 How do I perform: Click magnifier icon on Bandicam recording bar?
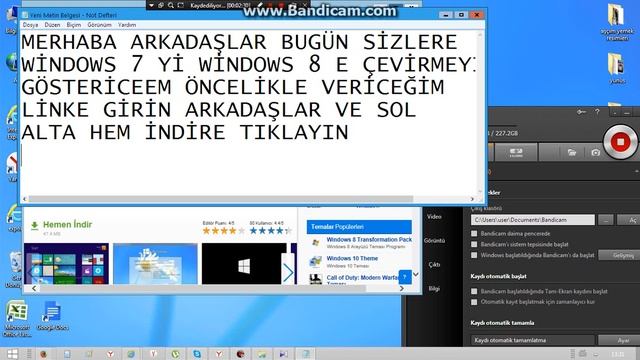(x=171, y=5)
